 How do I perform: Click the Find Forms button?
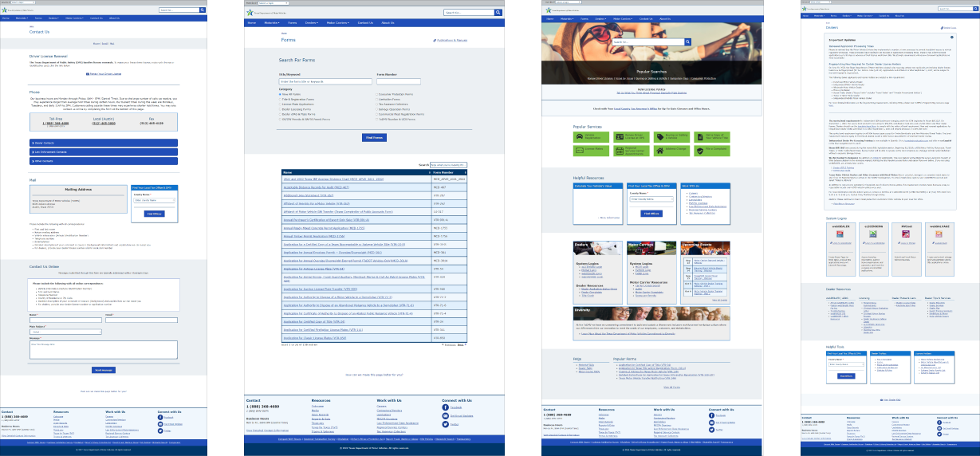376,137
